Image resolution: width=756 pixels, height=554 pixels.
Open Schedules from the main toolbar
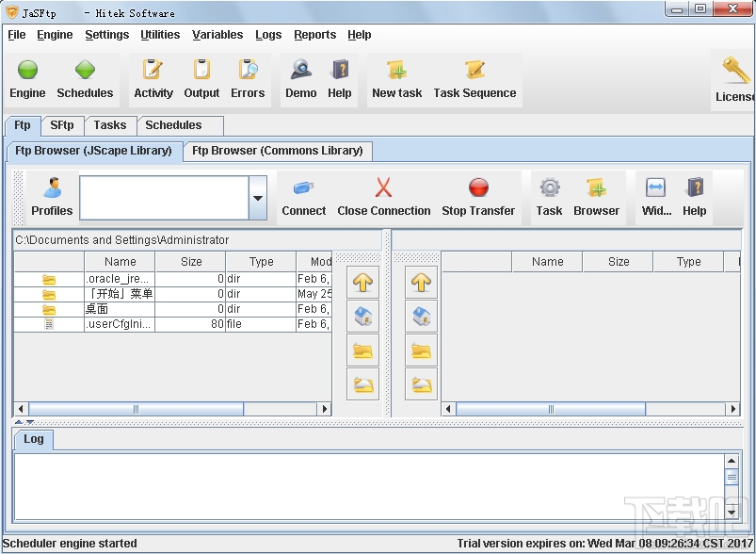[85, 71]
